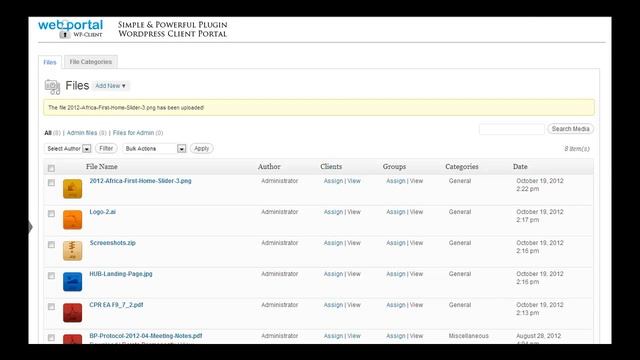Assign groups to Logo-2.ai
The width and height of the screenshot is (640, 360).
[396, 212]
